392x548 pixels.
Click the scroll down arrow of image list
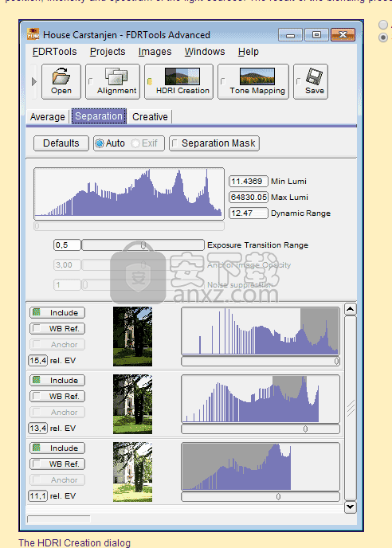click(x=351, y=507)
